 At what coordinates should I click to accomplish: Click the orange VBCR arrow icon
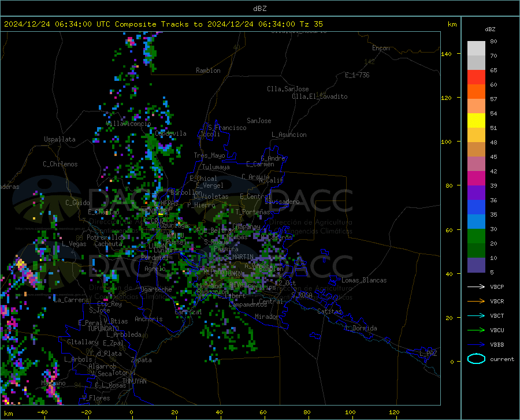pyautogui.click(x=476, y=302)
